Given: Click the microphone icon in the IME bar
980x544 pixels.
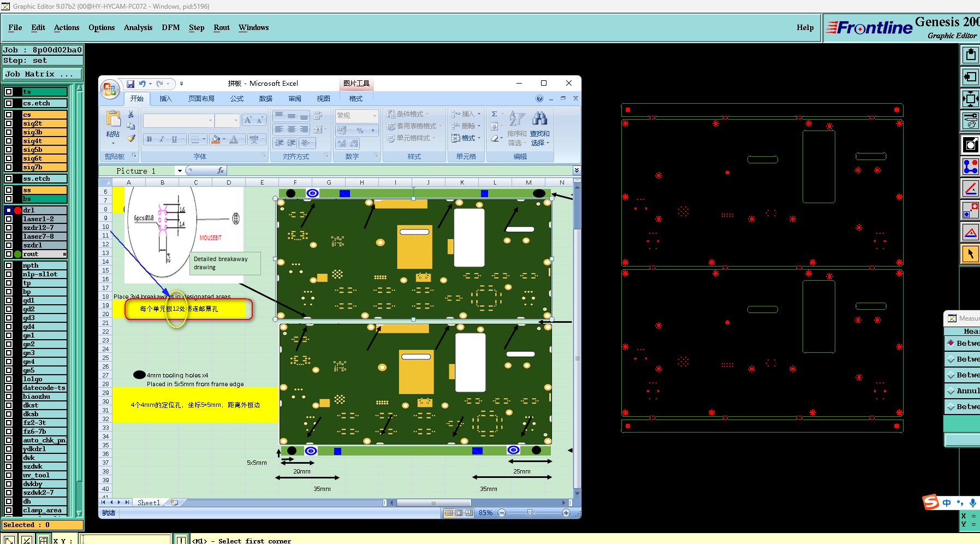Looking at the screenshot, I should click(x=973, y=503).
